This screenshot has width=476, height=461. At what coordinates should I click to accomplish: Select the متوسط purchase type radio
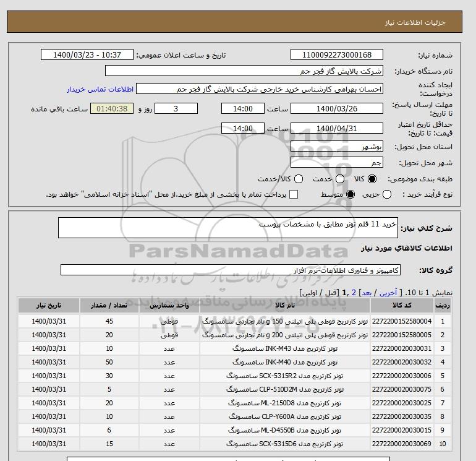coord(351,194)
